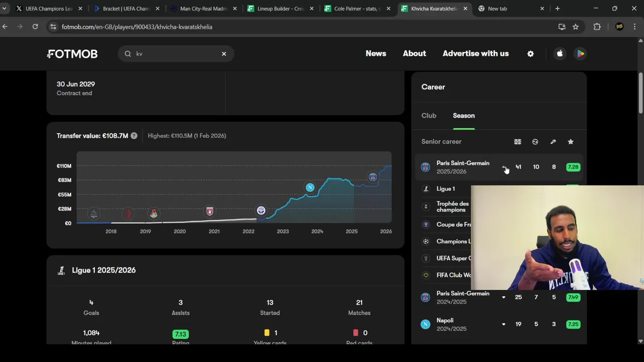
Task: Click the rating column star icon
Action: coord(571,142)
